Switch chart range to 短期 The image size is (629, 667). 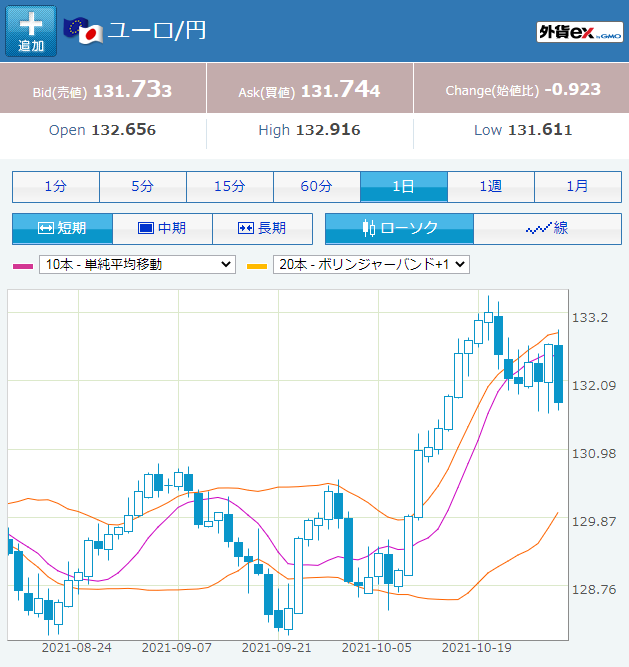[63, 229]
